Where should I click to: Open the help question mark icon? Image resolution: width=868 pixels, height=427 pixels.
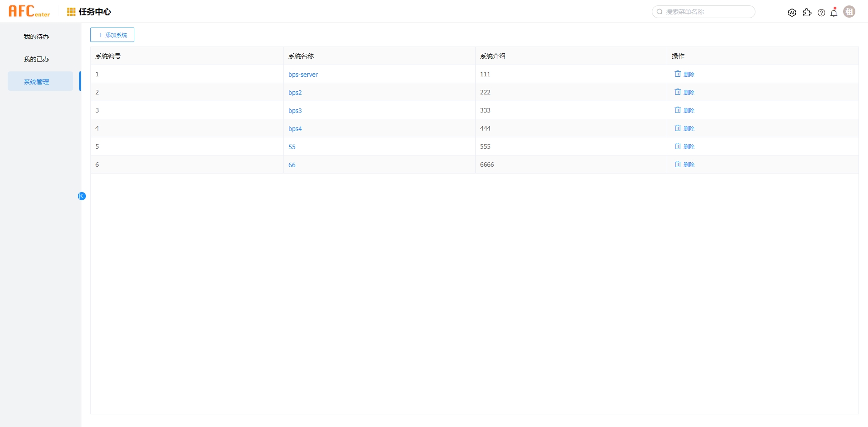click(821, 13)
